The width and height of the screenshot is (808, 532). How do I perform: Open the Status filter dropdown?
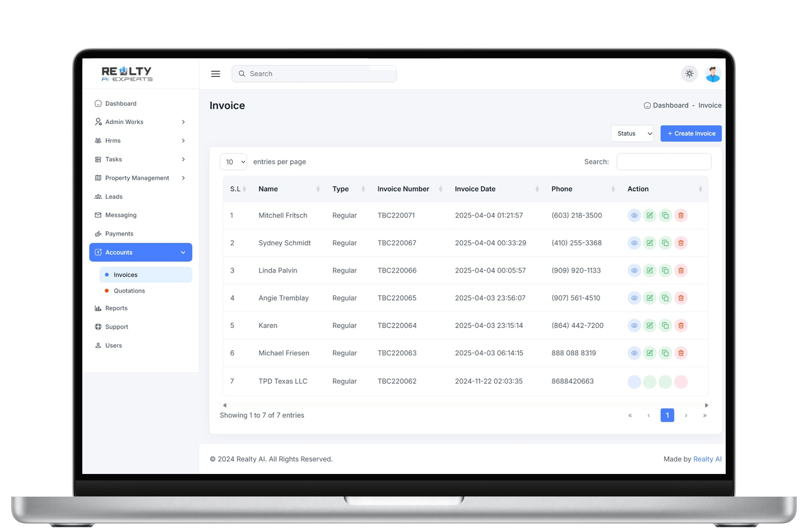[x=632, y=134]
